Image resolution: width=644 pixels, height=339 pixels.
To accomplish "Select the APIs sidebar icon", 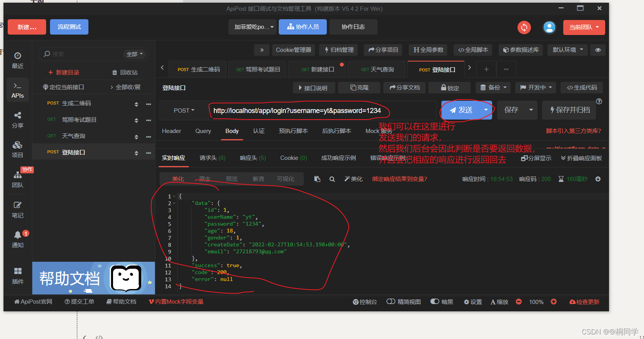I will click(18, 90).
